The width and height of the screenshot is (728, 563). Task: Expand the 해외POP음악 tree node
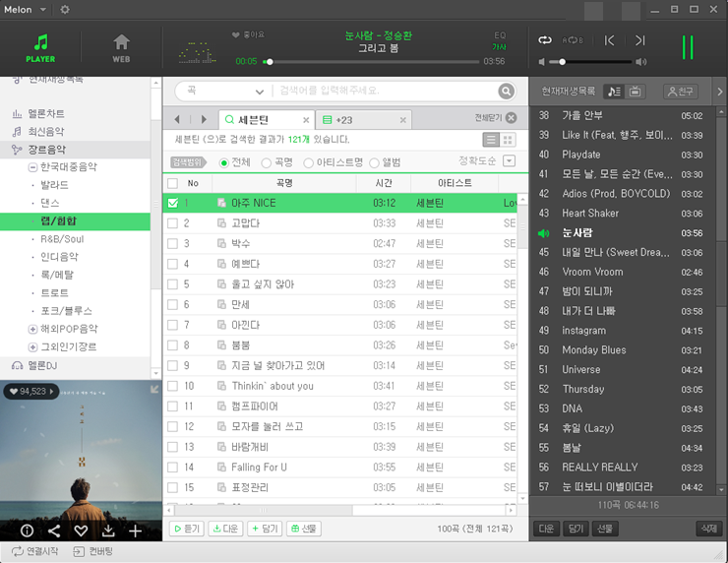(x=33, y=330)
